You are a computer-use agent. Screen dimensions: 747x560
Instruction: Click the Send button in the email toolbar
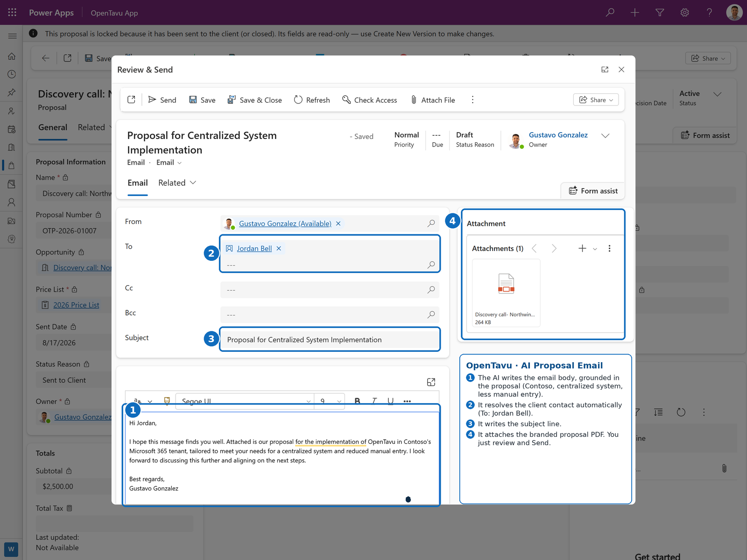pyautogui.click(x=162, y=100)
